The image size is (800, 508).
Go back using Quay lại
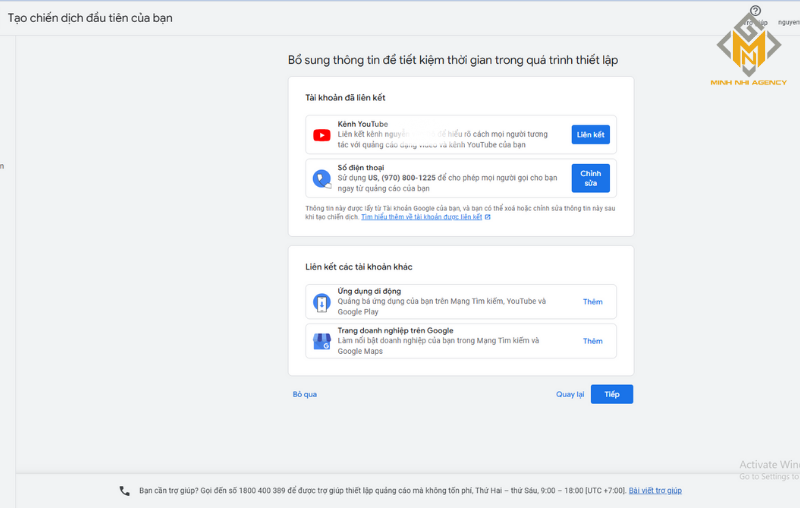[x=569, y=394]
